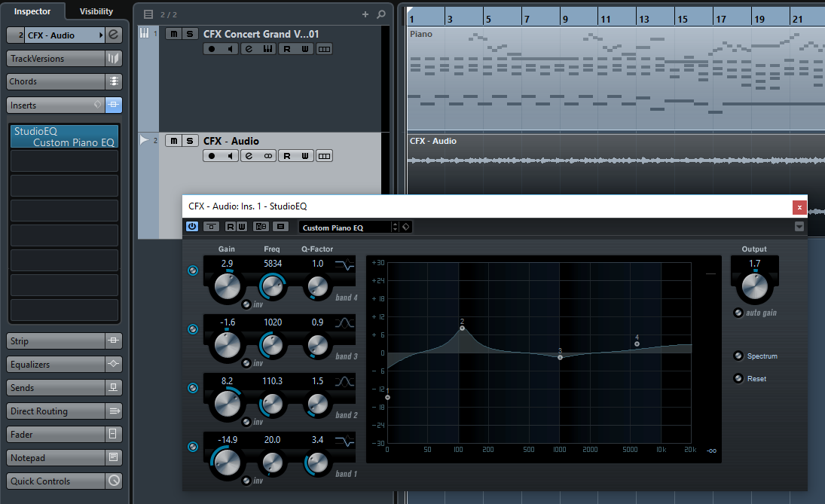Viewport: 825px width, 504px height.
Task: Change the band 1 filter type selector
Action: pyautogui.click(x=345, y=441)
